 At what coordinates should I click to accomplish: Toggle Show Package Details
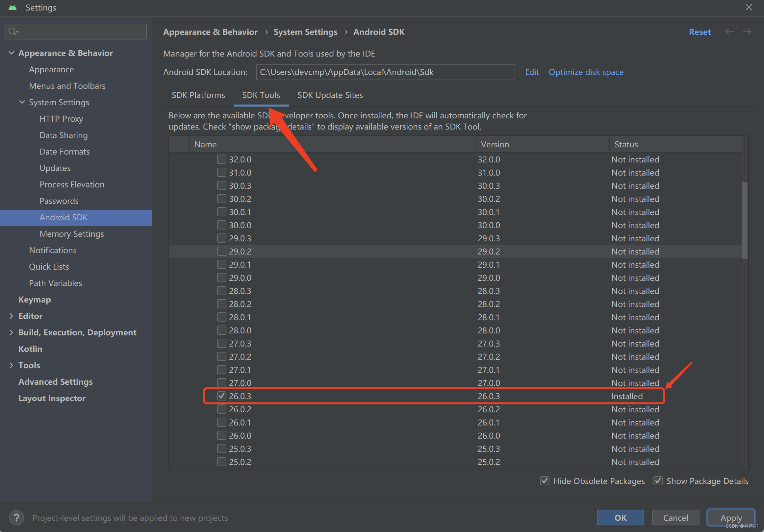pos(658,481)
